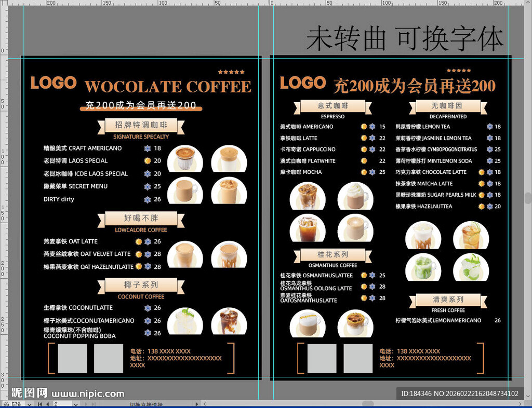532x408 pixels.
Task: Click the sun icon beside LAOS SPECIAL
Action: (147, 161)
